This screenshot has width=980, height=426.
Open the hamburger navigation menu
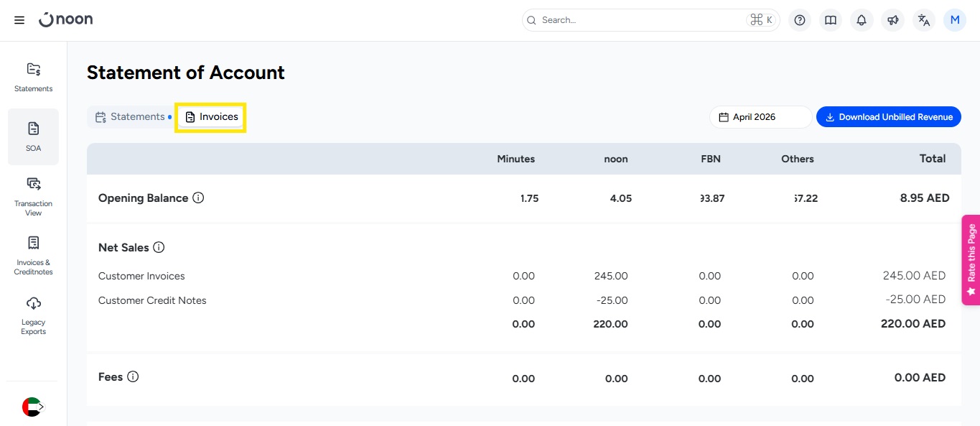pos(19,20)
